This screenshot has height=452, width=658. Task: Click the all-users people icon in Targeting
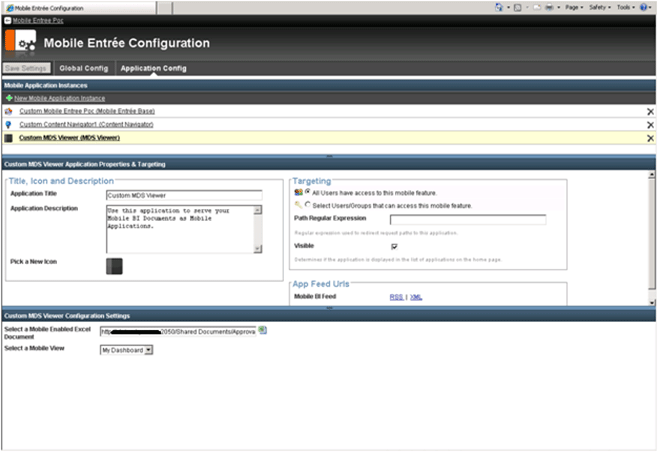pos(298,192)
